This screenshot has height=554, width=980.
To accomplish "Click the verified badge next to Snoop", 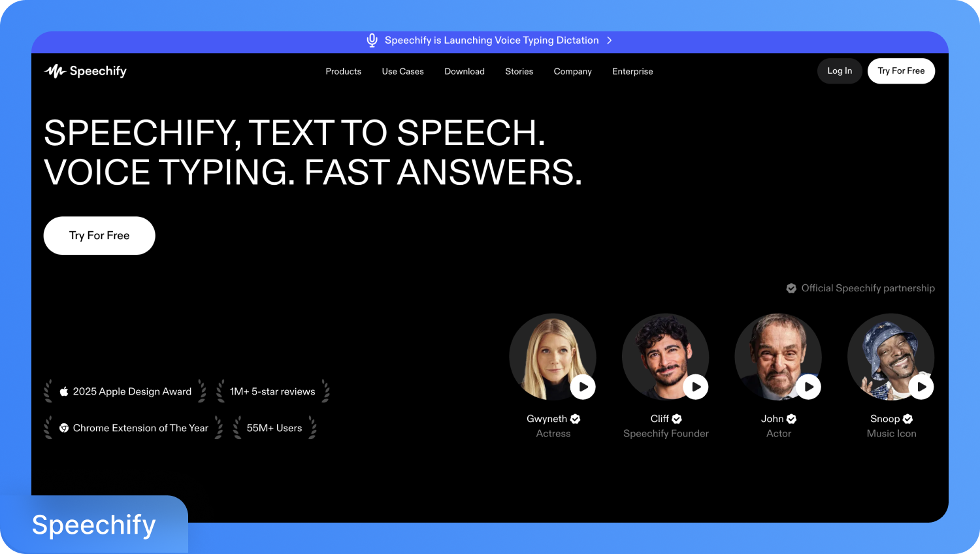I will [x=907, y=419].
